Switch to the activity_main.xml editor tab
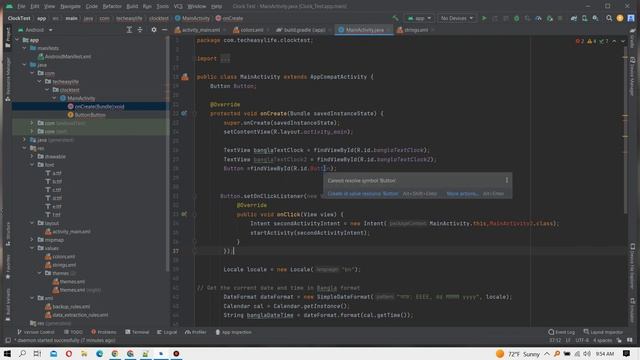Screen dimensions: 640x360 tap(199, 30)
